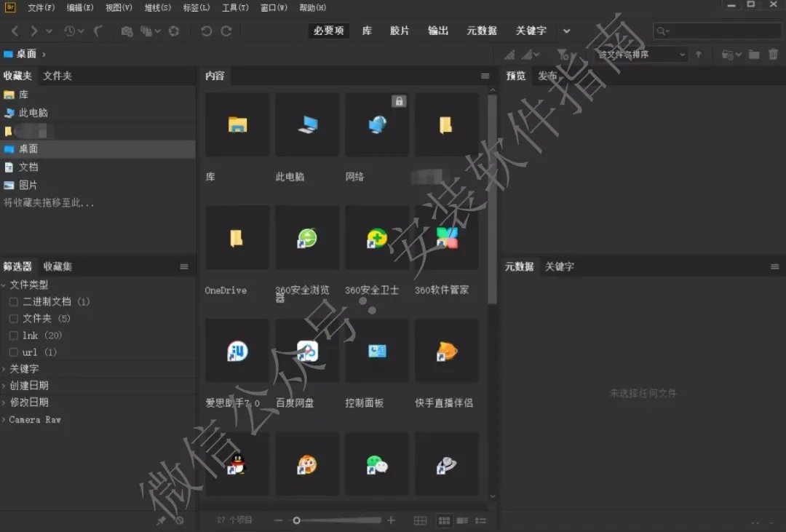The width and height of the screenshot is (786, 532).
Task: Open Filter panel menu icon
Action: click(184, 266)
